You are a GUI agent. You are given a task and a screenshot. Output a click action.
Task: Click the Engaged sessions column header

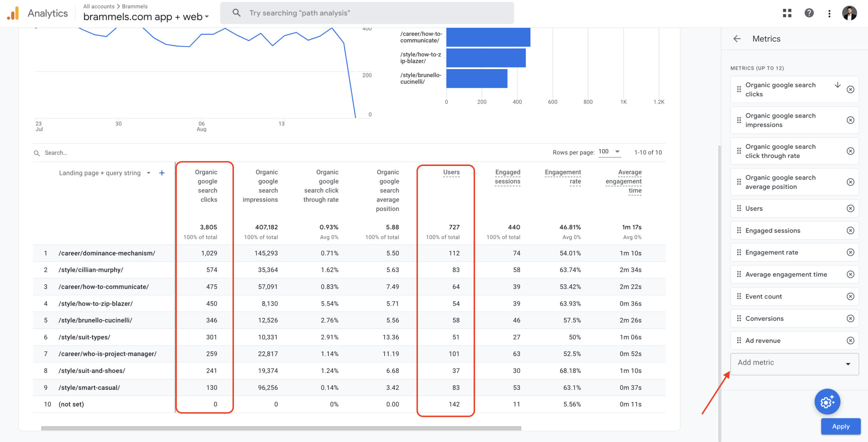point(507,176)
